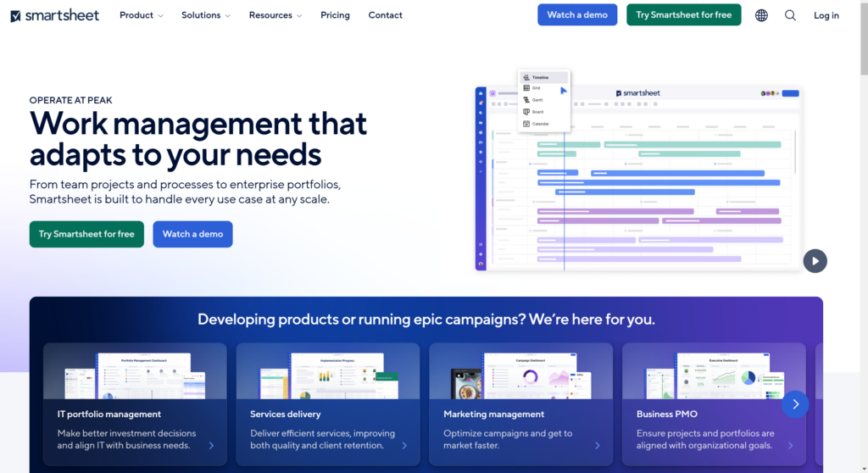Viewport: 868px width, 473px height.
Task: Go to the Contact page
Action: coord(386,15)
